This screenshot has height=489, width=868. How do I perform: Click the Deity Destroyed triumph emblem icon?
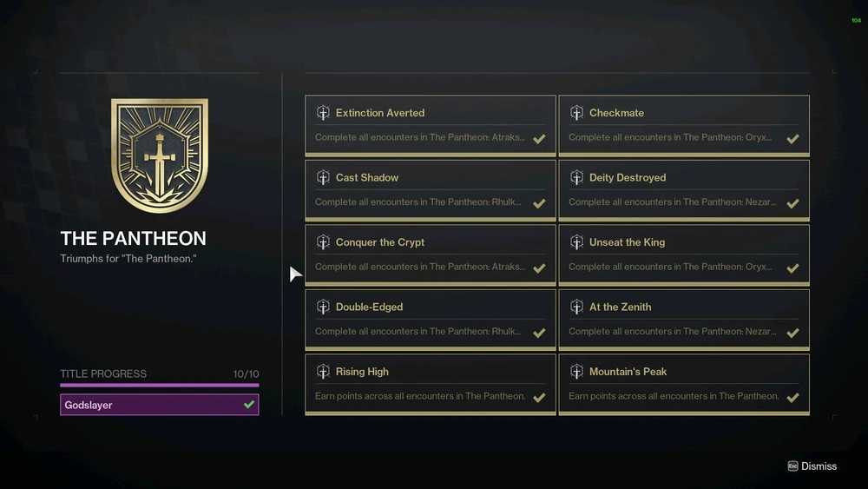pyautogui.click(x=576, y=177)
